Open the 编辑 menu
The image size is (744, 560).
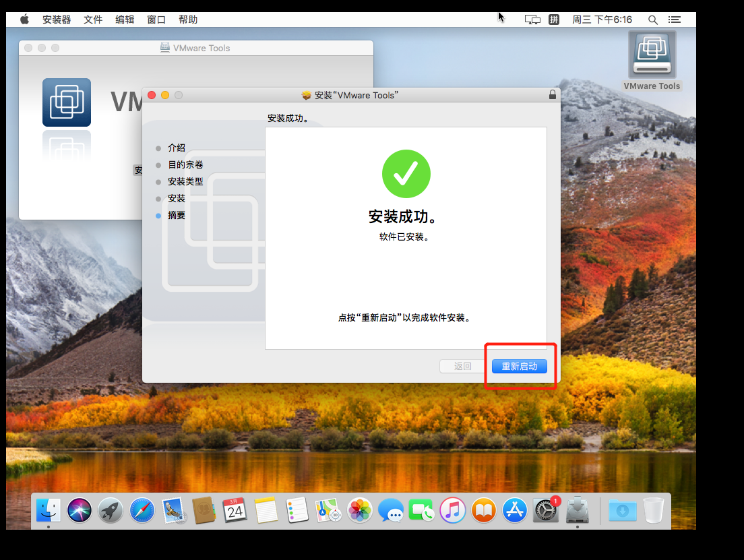tap(125, 20)
